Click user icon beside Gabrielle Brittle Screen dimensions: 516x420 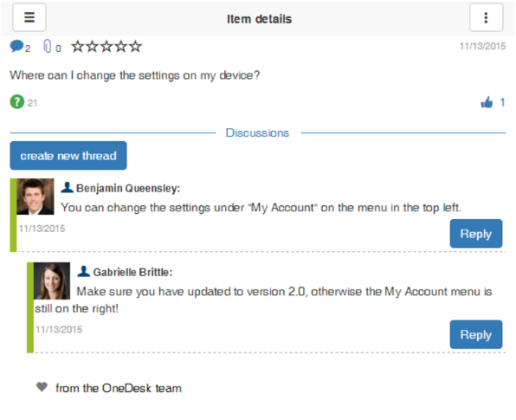84,271
